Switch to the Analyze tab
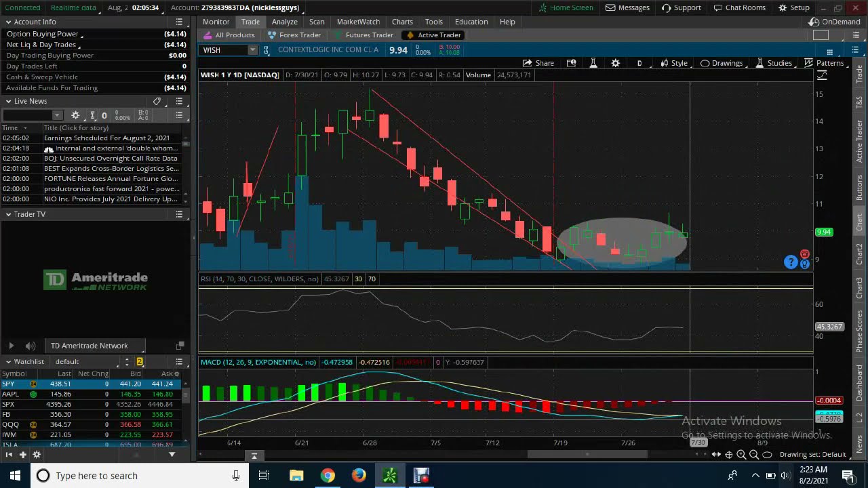The height and width of the screenshot is (488, 868). pos(285,22)
